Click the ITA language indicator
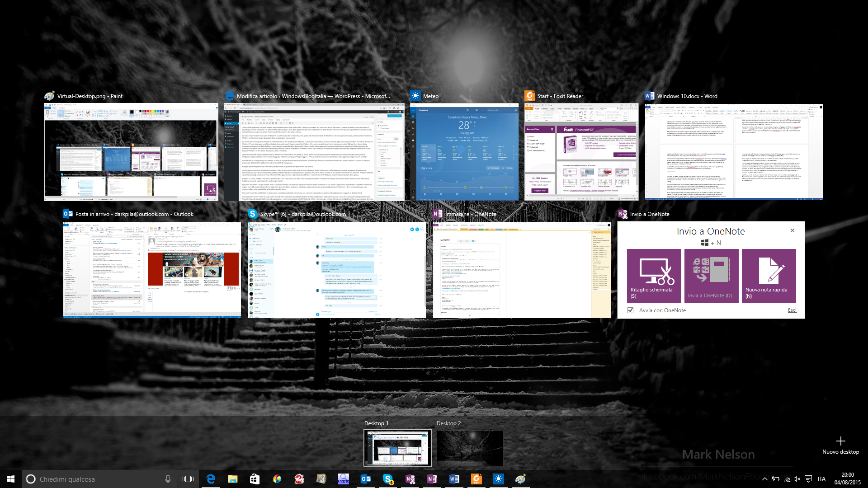Image resolution: width=868 pixels, height=488 pixels. pos(821,479)
